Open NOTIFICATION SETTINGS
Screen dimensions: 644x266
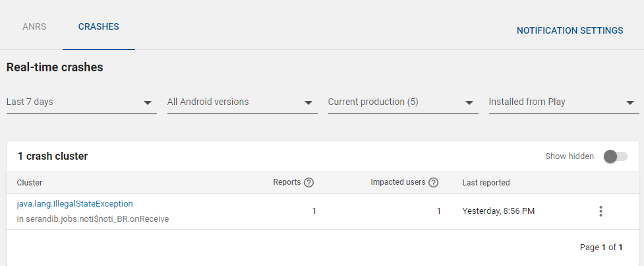pos(570,30)
